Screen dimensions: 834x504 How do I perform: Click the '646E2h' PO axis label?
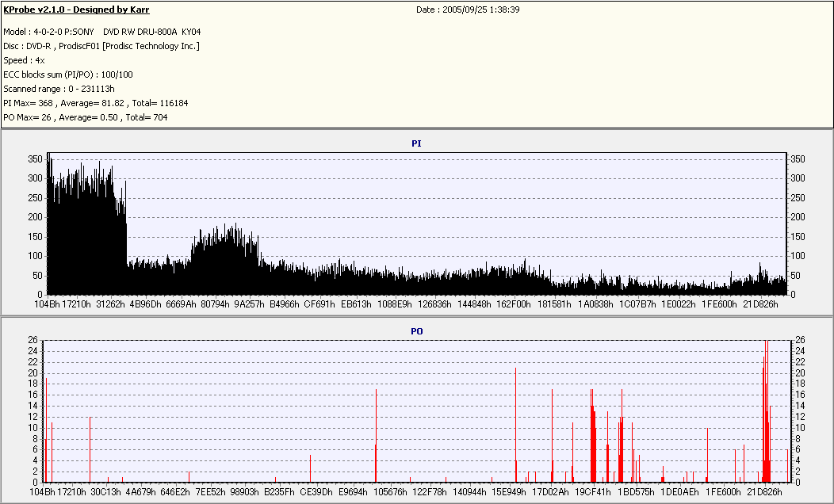click(x=175, y=492)
